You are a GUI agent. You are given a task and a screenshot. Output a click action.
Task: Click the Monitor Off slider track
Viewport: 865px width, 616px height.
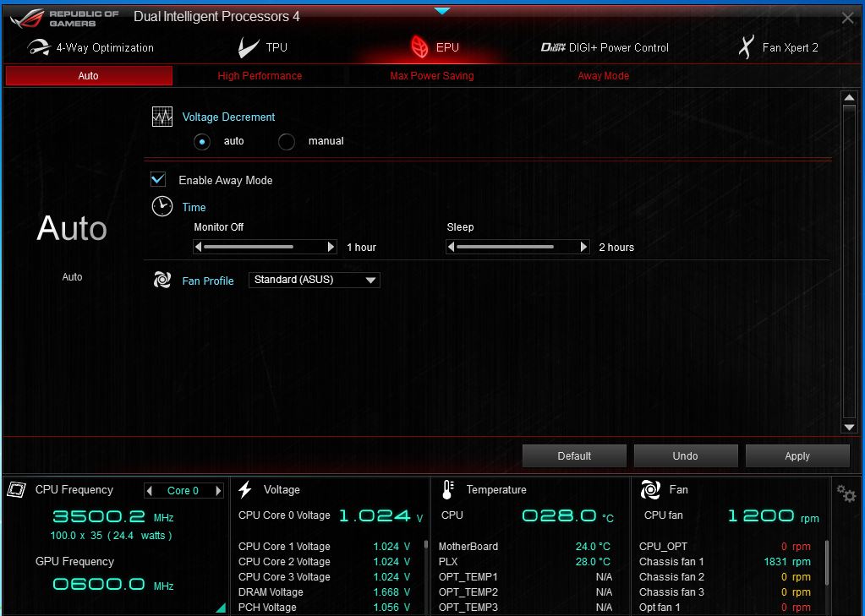pyautogui.click(x=265, y=247)
